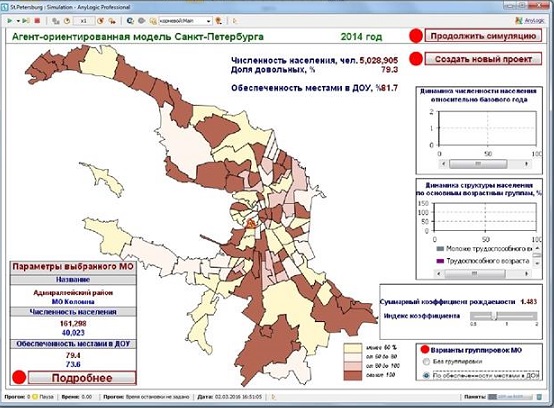
Task: Click the step-forward simulation icon
Action: pos(25,21)
